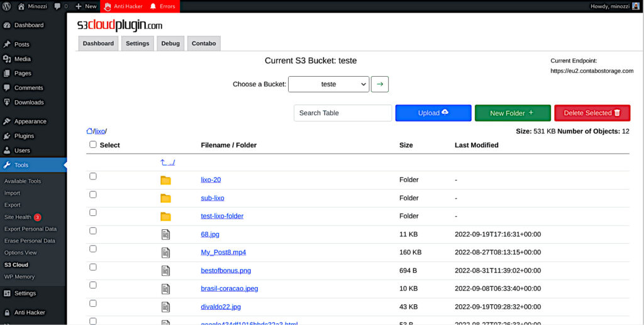The height and width of the screenshot is (325, 644).
Task: Open the WordPress logo menu
Action: pyautogui.click(x=6, y=6)
